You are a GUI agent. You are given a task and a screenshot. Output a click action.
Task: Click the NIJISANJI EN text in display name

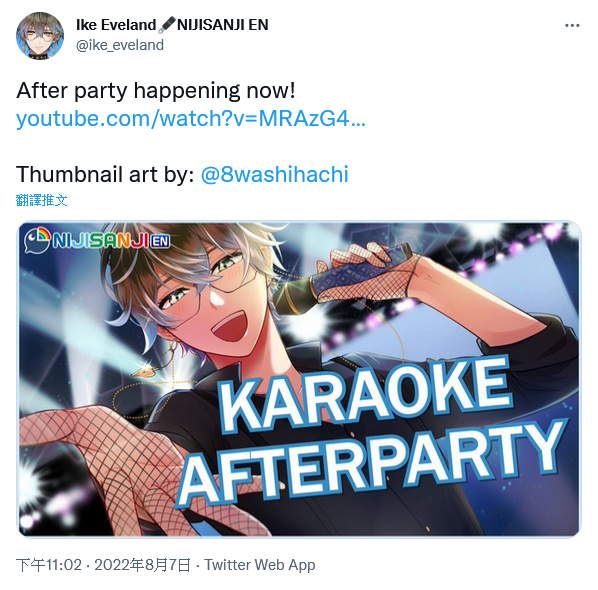point(223,25)
